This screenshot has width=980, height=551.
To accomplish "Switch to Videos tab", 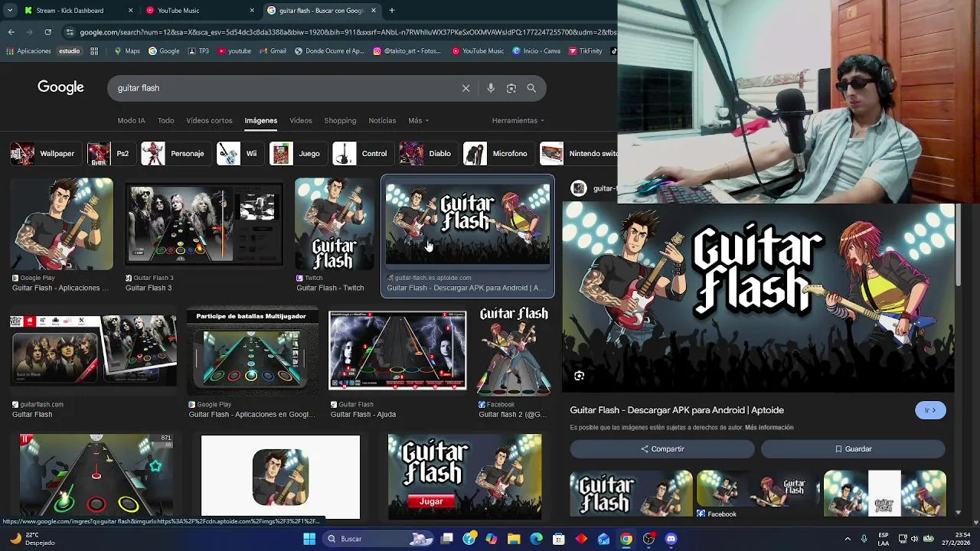I will pos(300,120).
